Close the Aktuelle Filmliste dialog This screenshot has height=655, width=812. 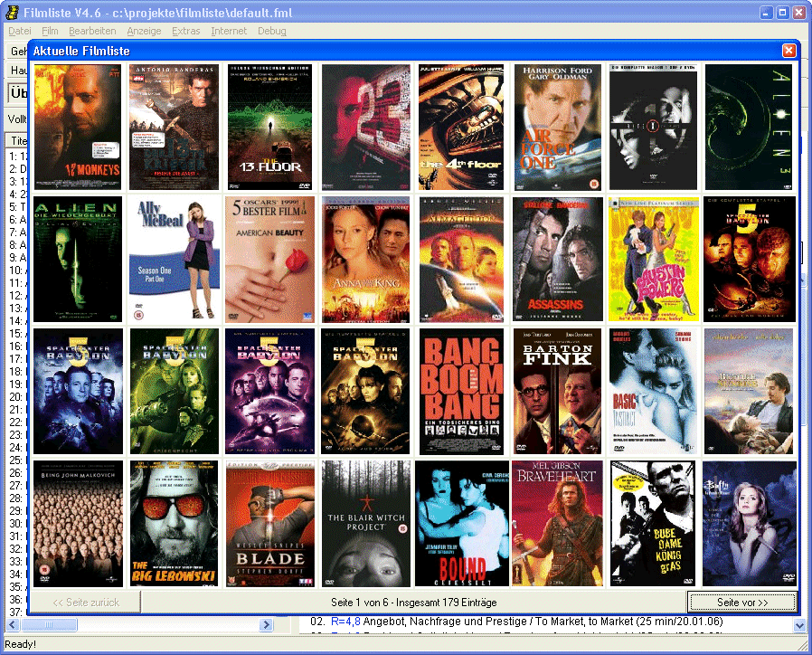(x=788, y=51)
